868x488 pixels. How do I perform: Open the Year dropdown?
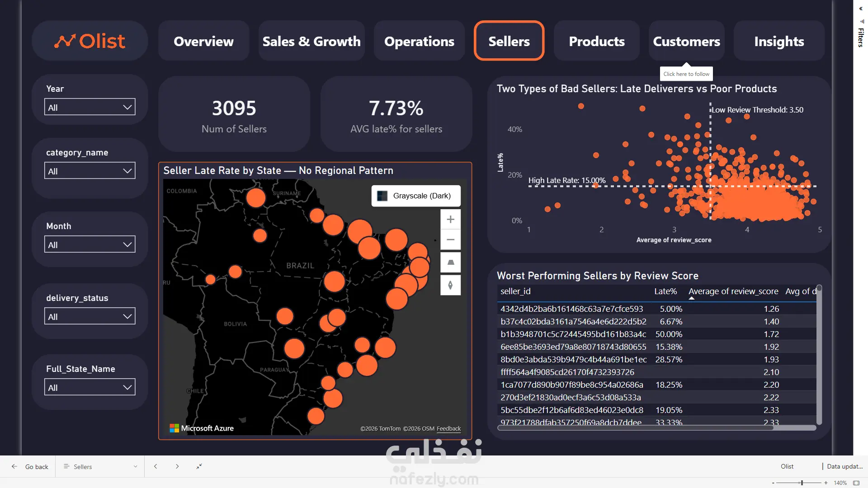tap(90, 107)
